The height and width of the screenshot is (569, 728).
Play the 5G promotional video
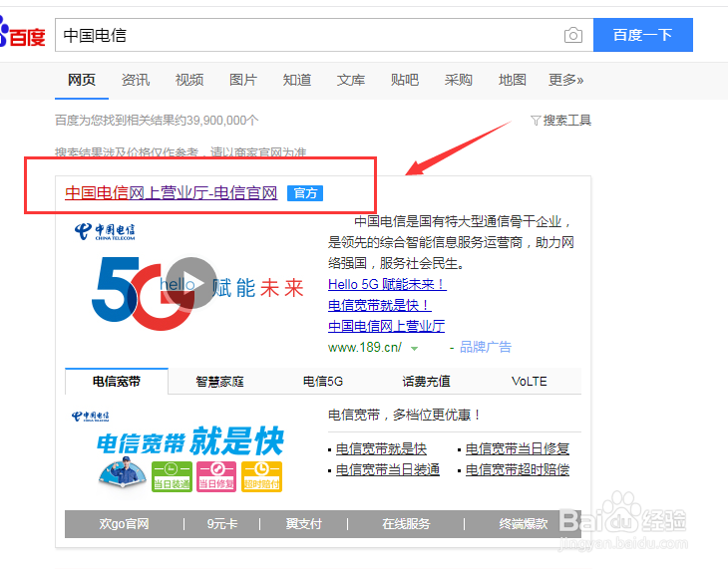[191, 283]
